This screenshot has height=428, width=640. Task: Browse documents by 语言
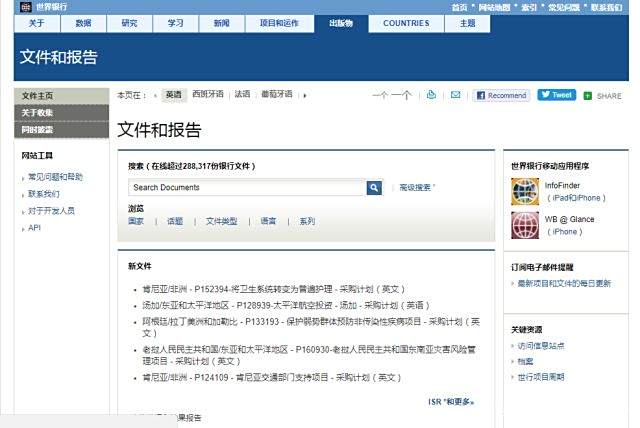[x=268, y=222]
